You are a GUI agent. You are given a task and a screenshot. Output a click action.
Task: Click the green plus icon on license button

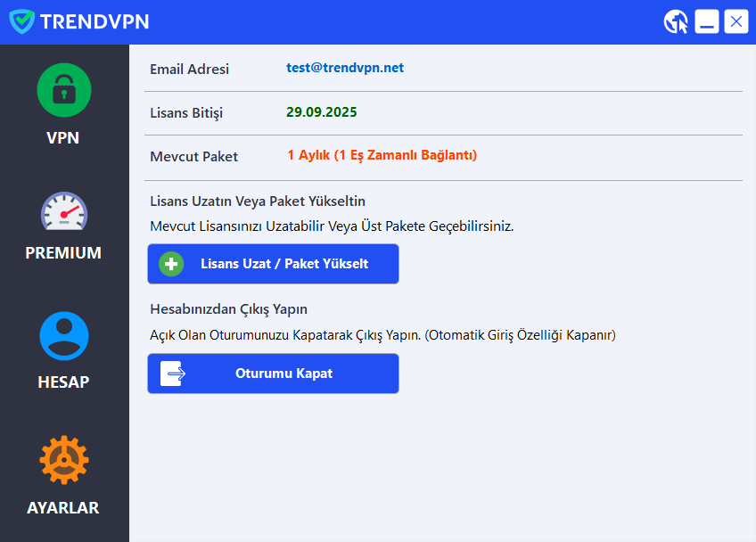tap(171, 264)
